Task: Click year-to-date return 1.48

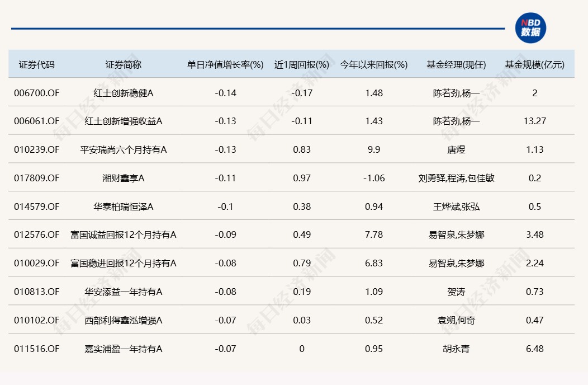Action: (x=374, y=93)
